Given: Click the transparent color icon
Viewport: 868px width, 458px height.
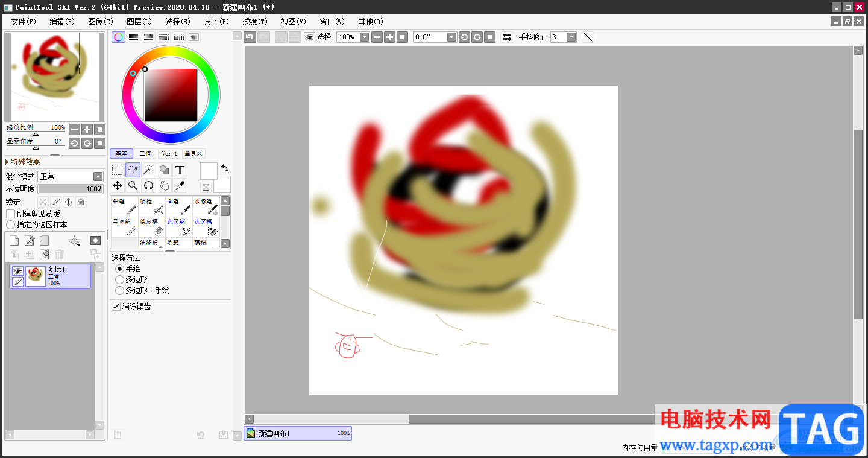Looking at the screenshot, I should 206,188.
